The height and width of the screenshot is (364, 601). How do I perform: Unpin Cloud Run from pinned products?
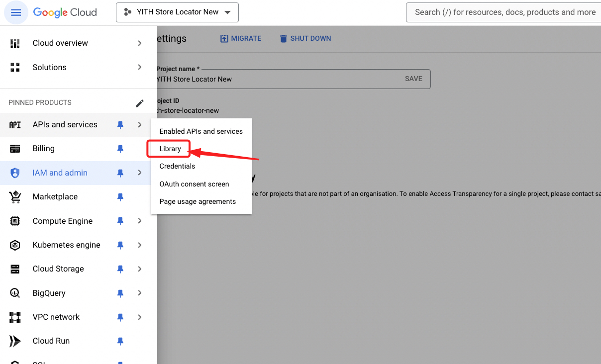coord(120,341)
